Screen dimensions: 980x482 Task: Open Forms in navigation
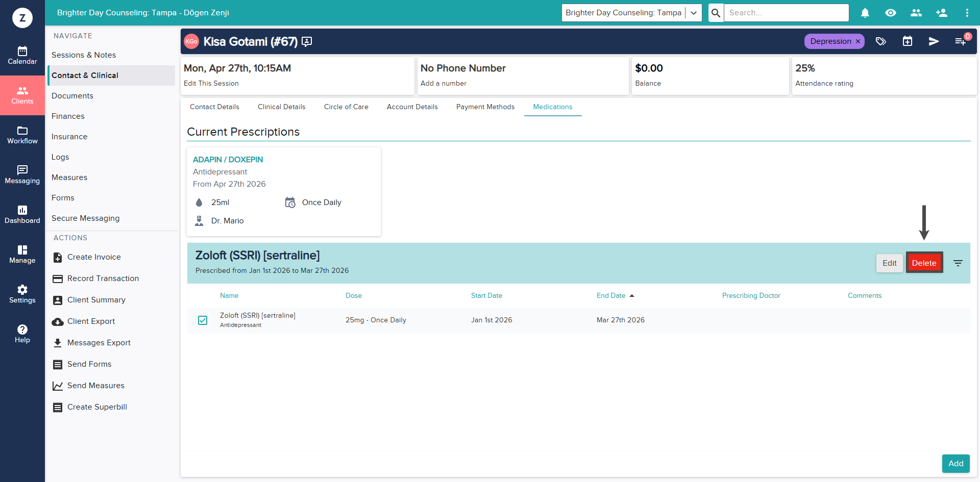[111, 198]
